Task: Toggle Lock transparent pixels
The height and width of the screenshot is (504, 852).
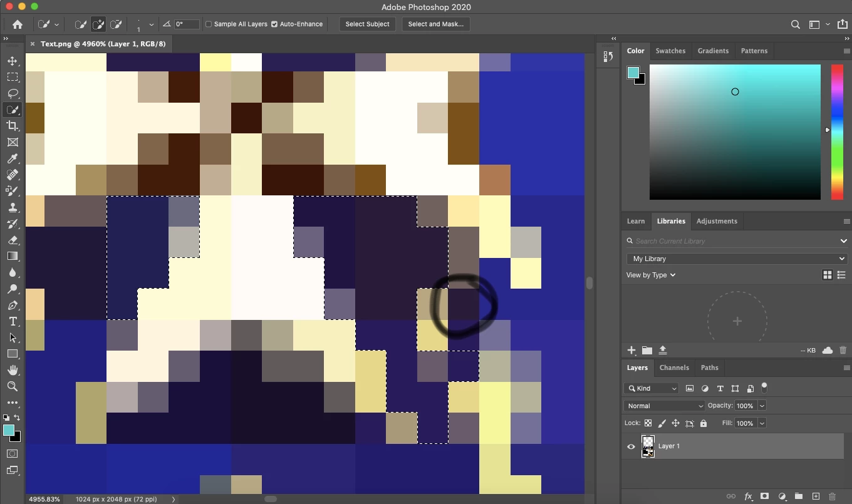Action: point(648,423)
